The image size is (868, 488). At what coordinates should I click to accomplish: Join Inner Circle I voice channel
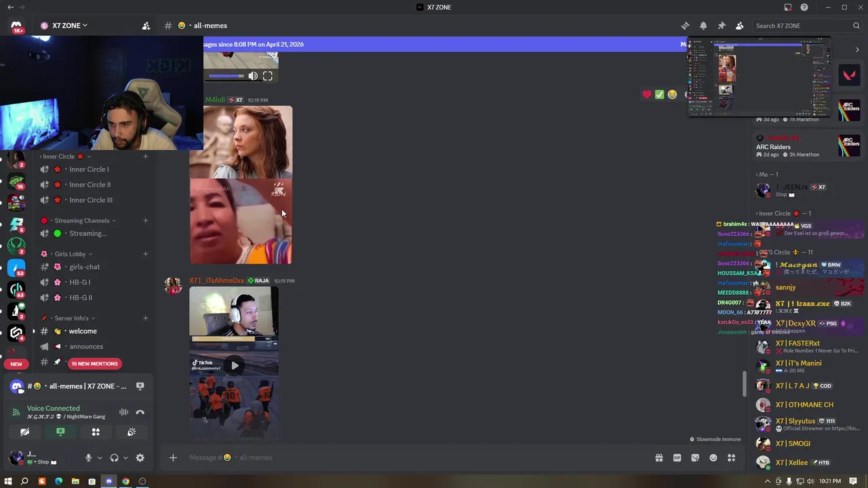(x=88, y=169)
